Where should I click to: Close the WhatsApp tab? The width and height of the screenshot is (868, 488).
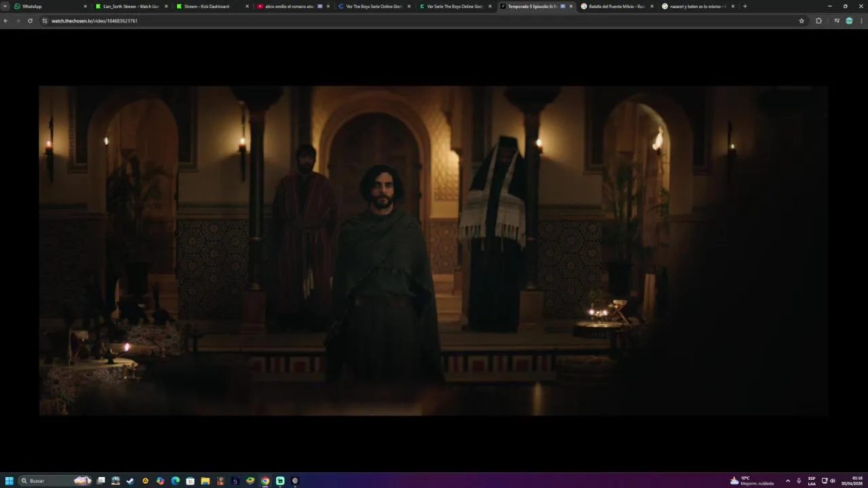coord(85,6)
